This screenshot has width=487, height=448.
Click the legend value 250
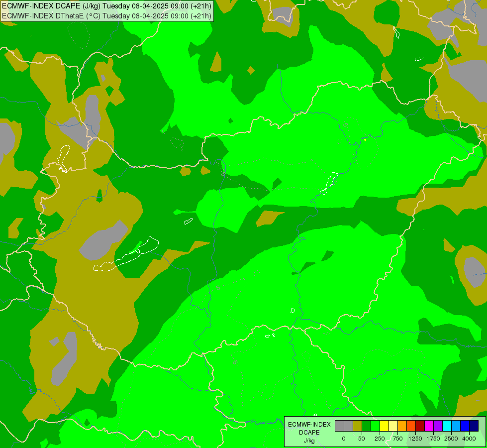pos(380,439)
